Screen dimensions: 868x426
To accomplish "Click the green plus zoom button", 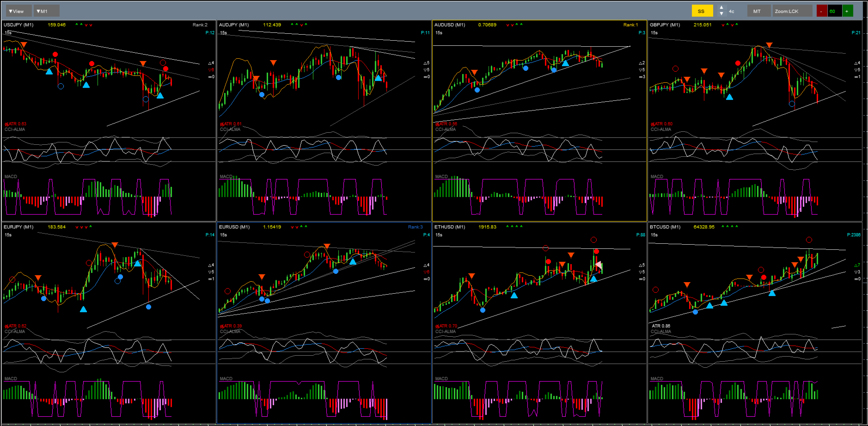I will (x=847, y=11).
